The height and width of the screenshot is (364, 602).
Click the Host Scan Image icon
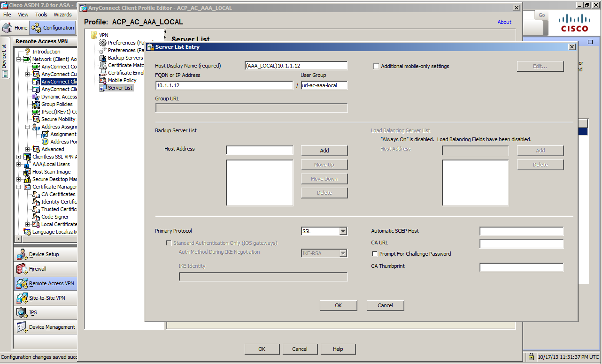(27, 172)
